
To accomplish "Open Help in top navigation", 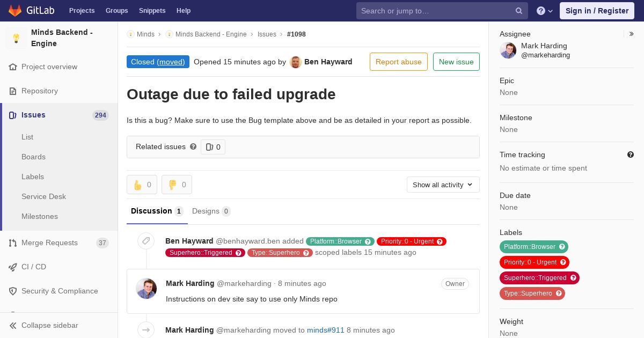I will pyautogui.click(x=184, y=11).
